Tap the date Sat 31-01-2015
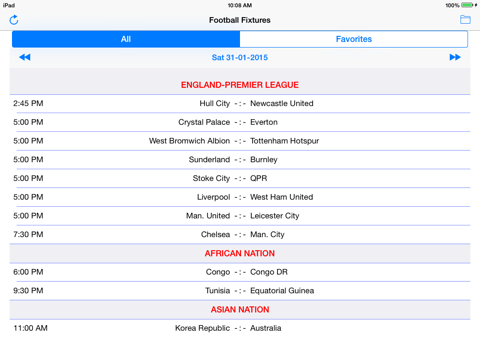The width and height of the screenshot is (480, 360). pyautogui.click(x=240, y=57)
